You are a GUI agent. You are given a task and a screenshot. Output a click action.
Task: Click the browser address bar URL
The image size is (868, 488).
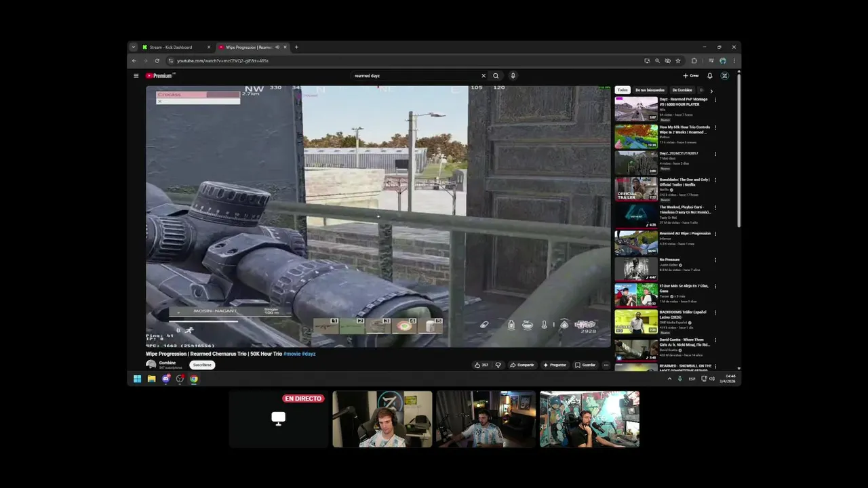pyautogui.click(x=223, y=60)
